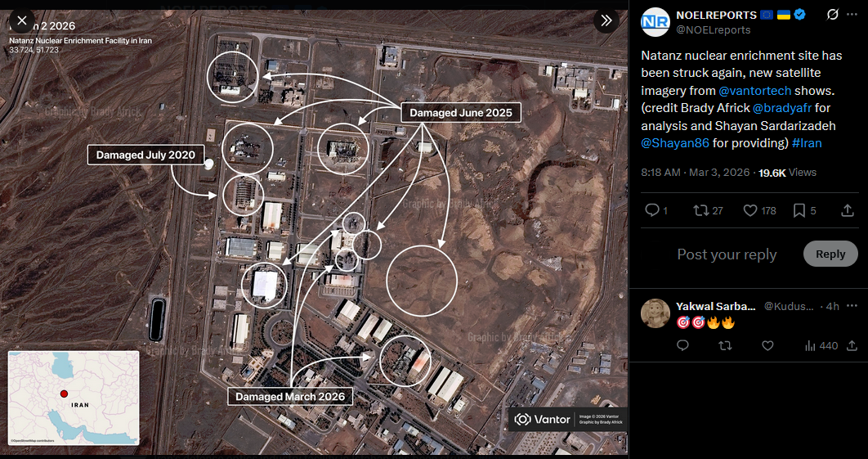The height and width of the screenshot is (459, 868).
Task: Close the image viewer with the X icon
Action: 21,21
